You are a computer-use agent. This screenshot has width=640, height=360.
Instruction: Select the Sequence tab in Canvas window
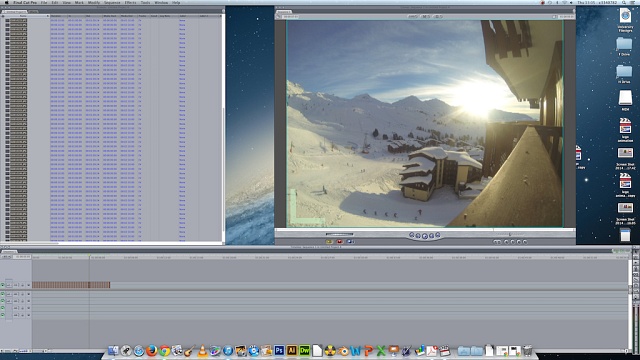(284, 12)
